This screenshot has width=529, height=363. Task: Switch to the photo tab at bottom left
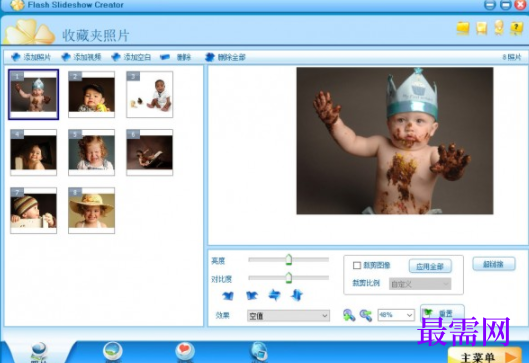point(39,352)
